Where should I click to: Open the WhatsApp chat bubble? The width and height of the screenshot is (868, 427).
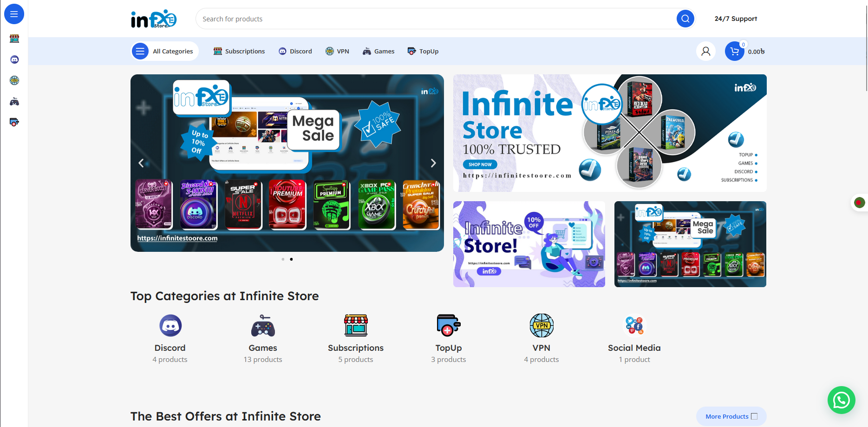point(841,400)
